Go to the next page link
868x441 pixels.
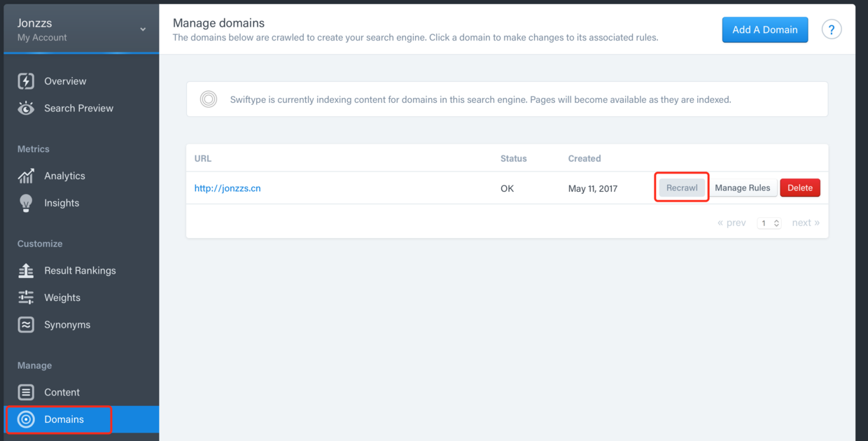point(806,223)
